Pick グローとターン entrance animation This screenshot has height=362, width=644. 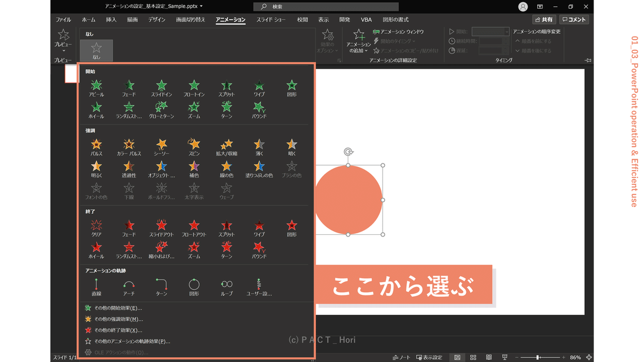[162, 110]
